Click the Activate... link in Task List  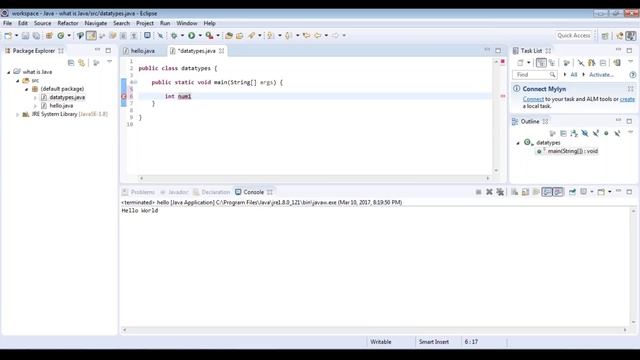601,75
